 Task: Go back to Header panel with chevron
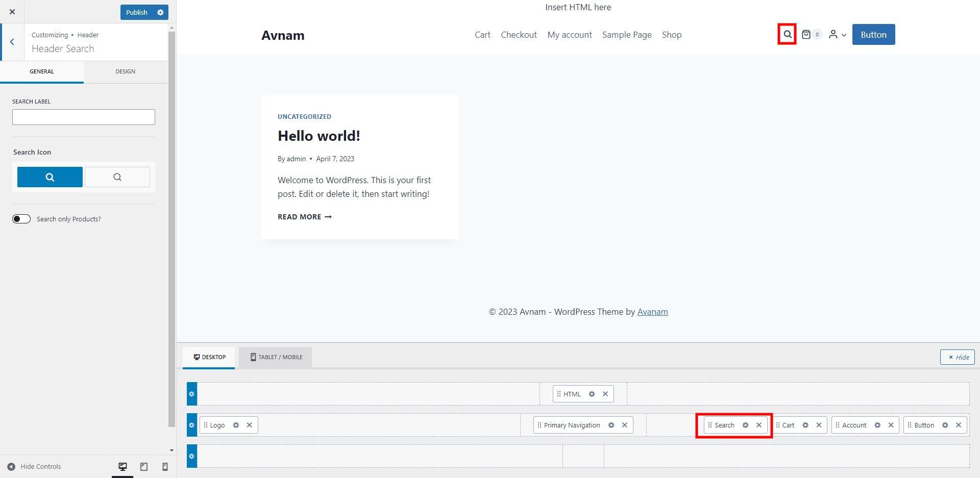coord(12,42)
